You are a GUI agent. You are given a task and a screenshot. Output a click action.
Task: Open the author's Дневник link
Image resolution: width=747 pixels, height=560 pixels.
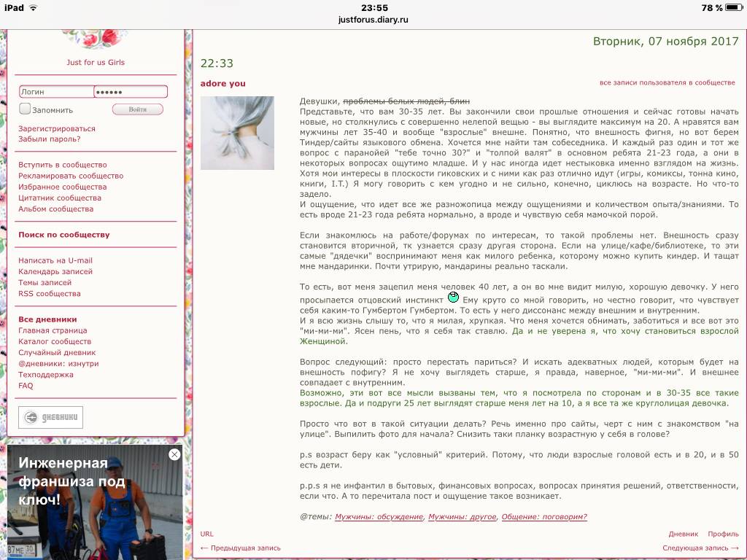[683, 534]
